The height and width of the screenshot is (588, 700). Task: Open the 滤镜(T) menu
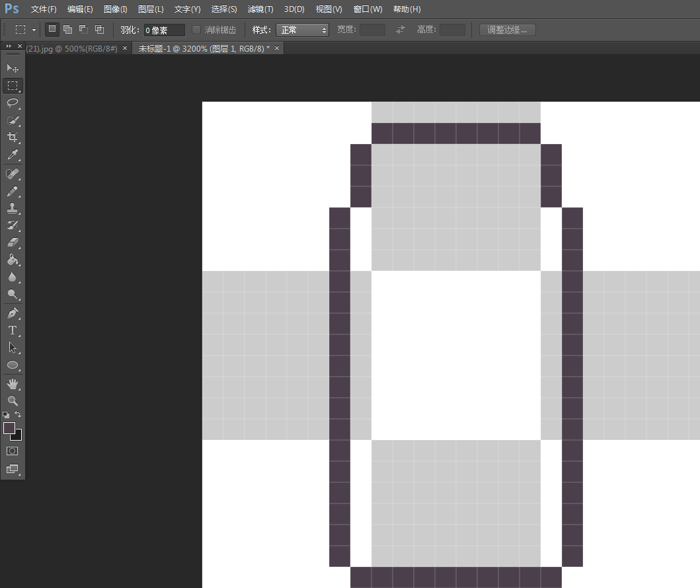(x=260, y=9)
